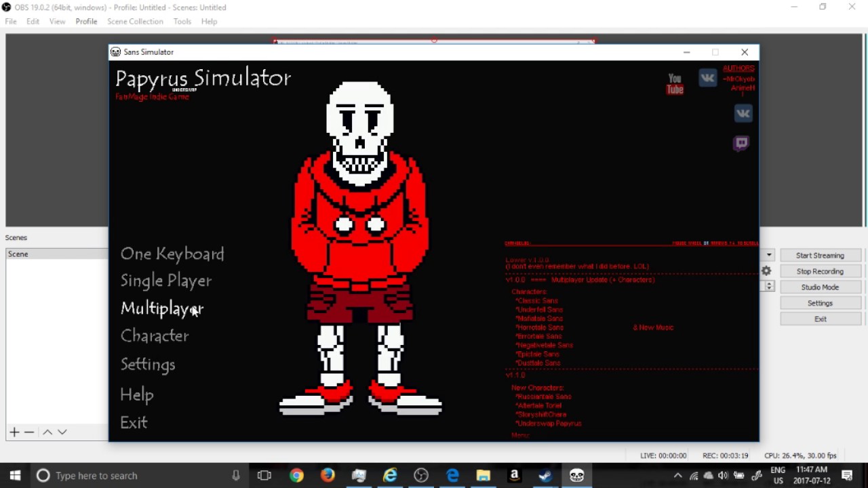Click Stop Recording in OBS
The image size is (868, 488).
pyautogui.click(x=821, y=271)
